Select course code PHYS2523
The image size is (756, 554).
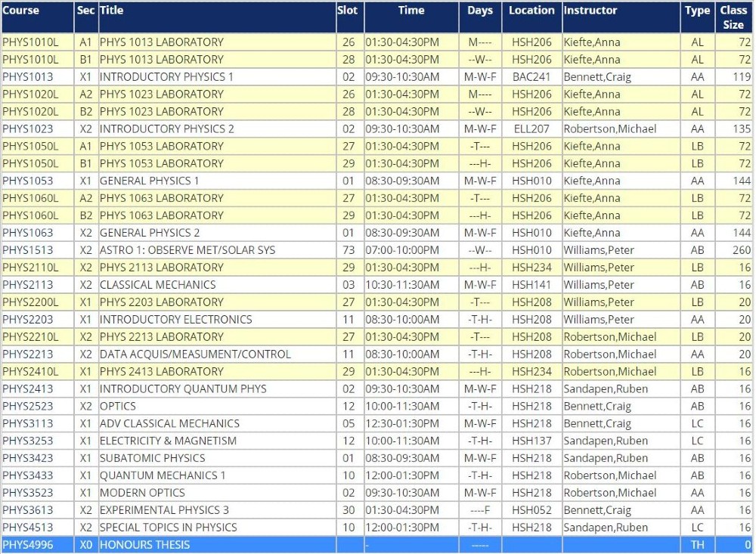[x=27, y=407]
